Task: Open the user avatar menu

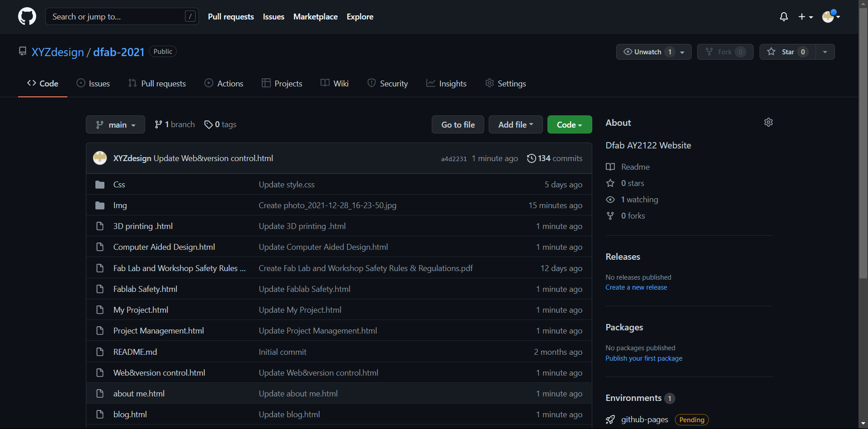Action: tap(831, 17)
